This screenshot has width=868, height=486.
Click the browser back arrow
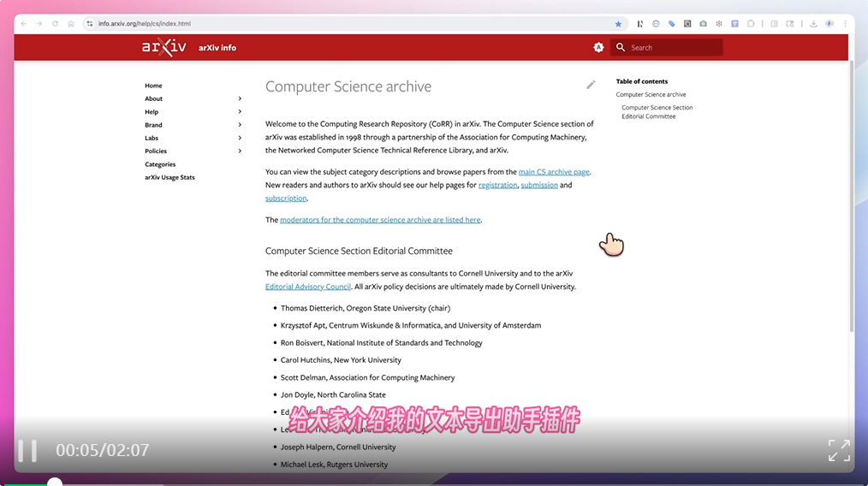click(x=24, y=24)
